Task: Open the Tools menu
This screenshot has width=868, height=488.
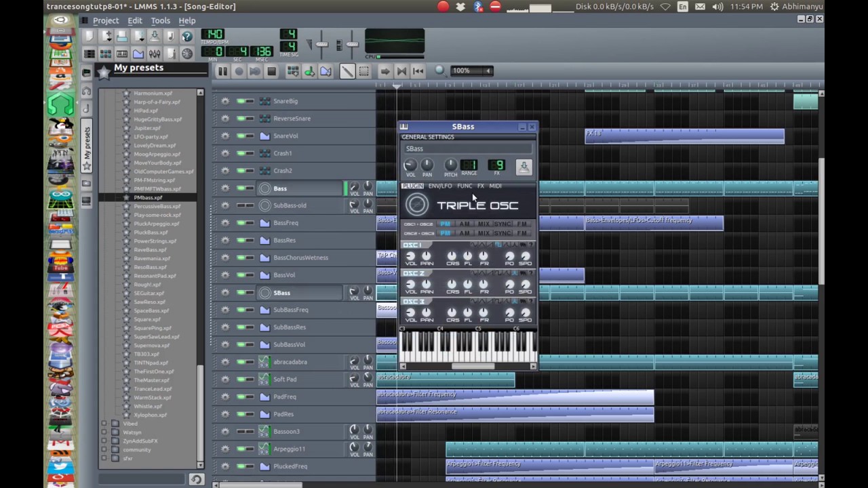Action: [x=161, y=21]
